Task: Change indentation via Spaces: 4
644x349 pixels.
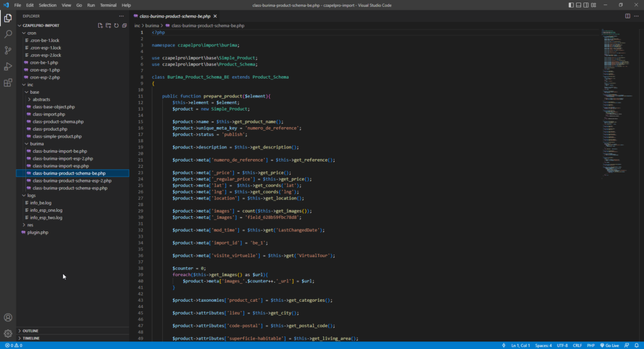Action: coord(543,345)
